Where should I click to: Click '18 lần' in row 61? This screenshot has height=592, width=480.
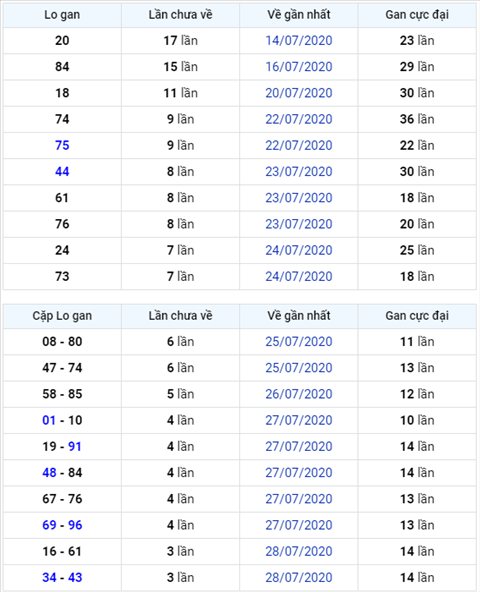(x=417, y=197)
